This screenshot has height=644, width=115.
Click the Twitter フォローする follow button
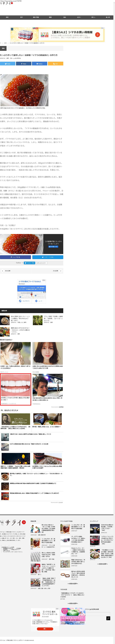coord(29,263)
